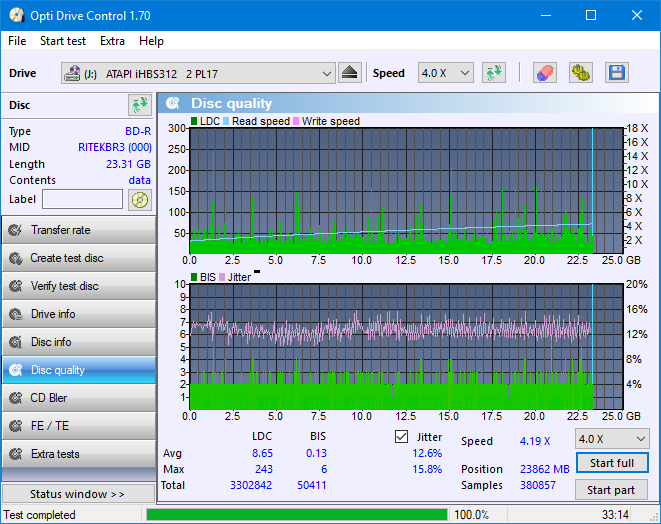Click the Start part button
The width and height of the screenshot is (661, 524).
point(611,490)
